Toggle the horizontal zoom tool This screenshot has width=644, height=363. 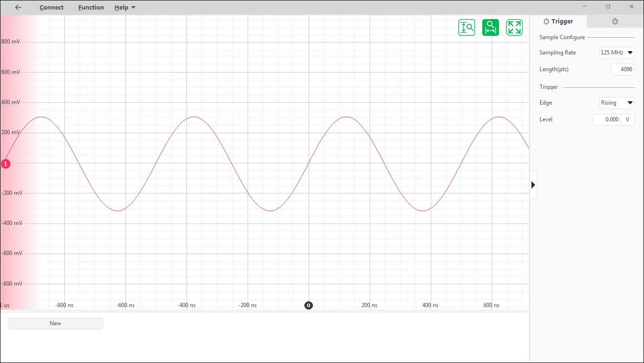click(x=490, y=28)
